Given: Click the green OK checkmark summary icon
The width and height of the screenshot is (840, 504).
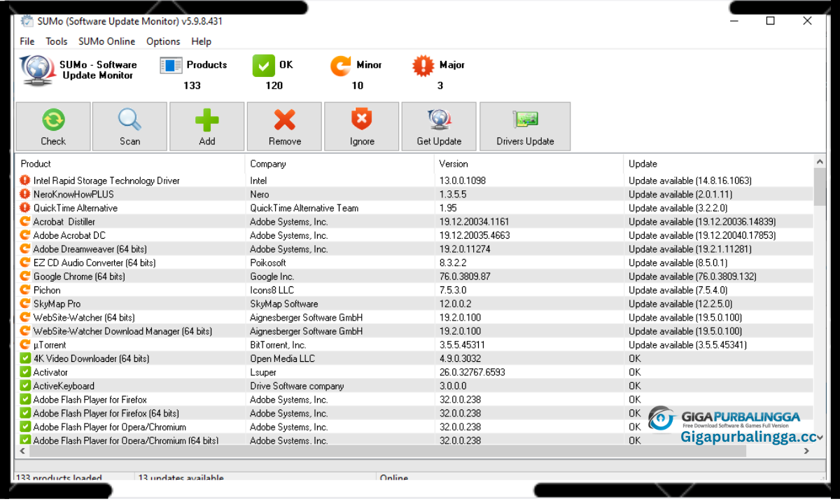Looking at the screenshot, I should 264,66.
